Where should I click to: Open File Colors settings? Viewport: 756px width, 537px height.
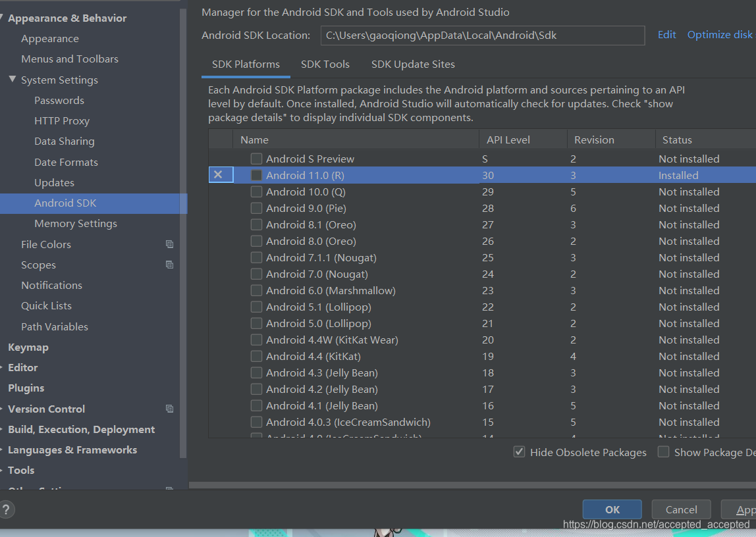coord(46,244)
